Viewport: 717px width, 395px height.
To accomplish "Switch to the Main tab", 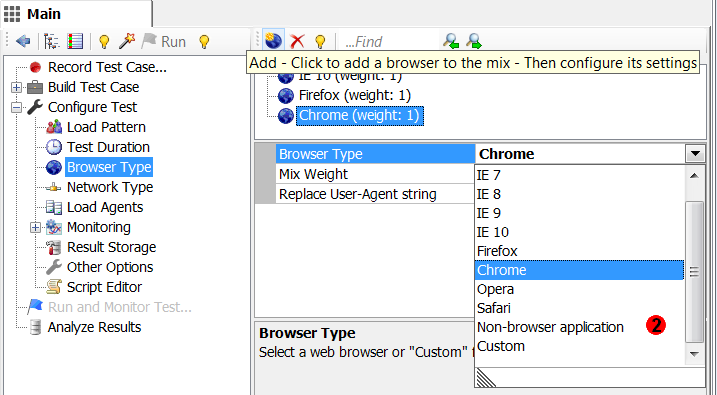I will point(76,14).
